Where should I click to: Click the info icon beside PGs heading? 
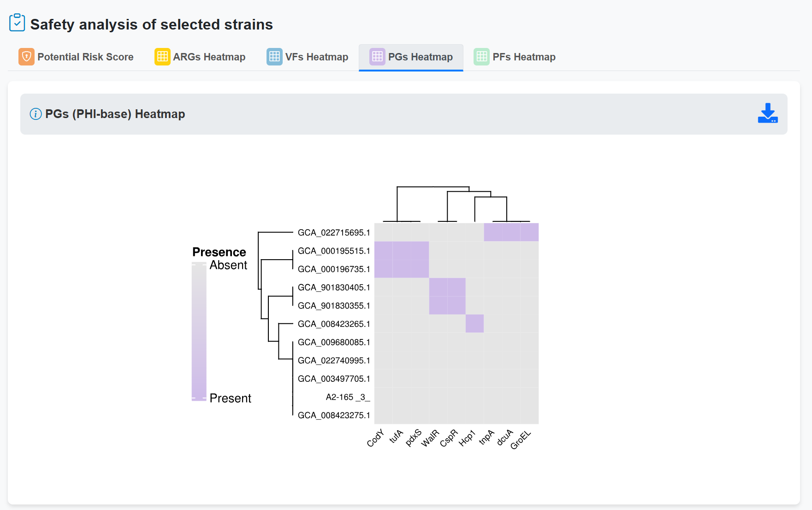[36, 114]
